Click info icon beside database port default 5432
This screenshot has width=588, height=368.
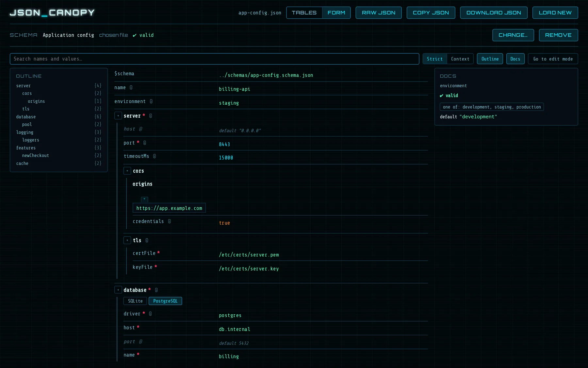point(140,342)
